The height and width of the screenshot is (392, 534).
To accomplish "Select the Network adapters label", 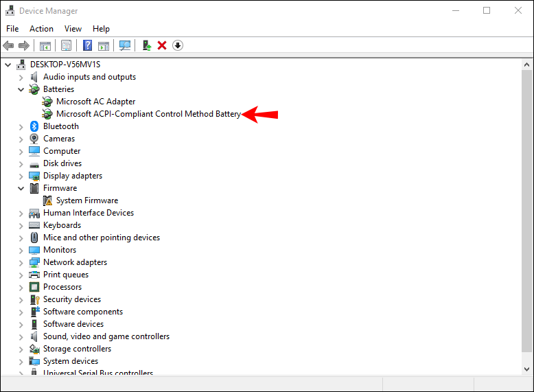I will click(x=75, y=262).
